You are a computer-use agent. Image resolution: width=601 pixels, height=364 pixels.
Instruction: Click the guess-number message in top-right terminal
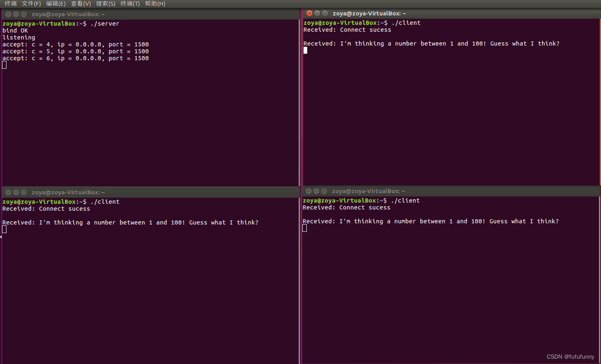(x=431, y=44)
